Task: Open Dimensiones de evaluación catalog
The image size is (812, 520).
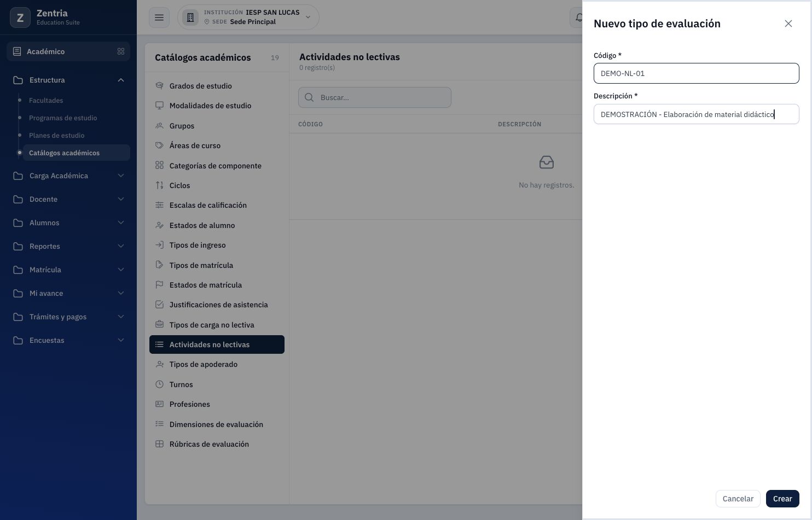Action: point(217,424)
